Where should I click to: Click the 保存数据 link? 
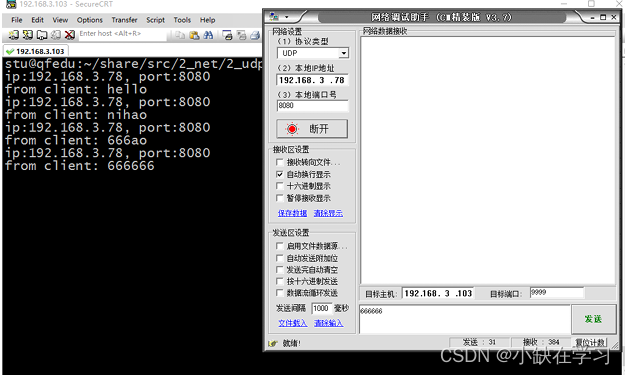(293, 213)
